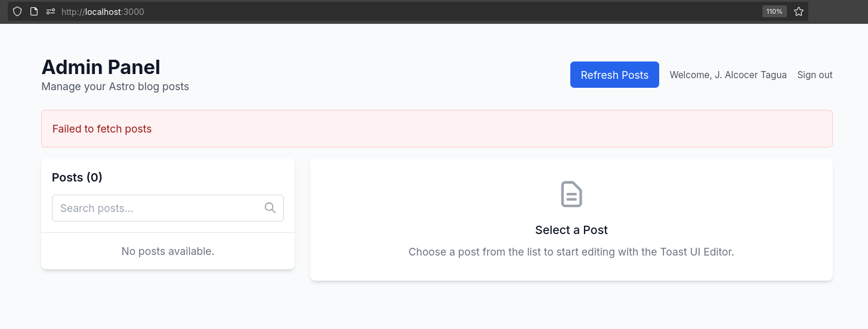The image size is (868, 329).
Task: Click the magnifier icon in search posts
Action: click(x=270, y=208)
